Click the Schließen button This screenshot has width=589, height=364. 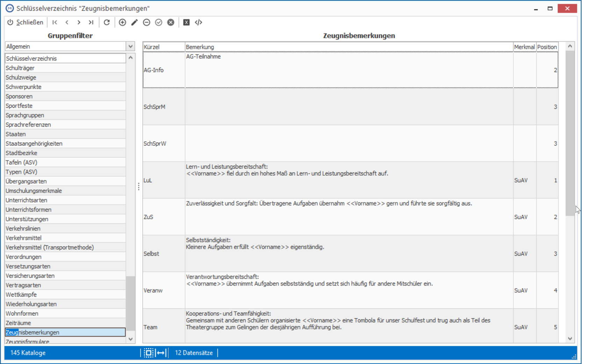[25, 22]
